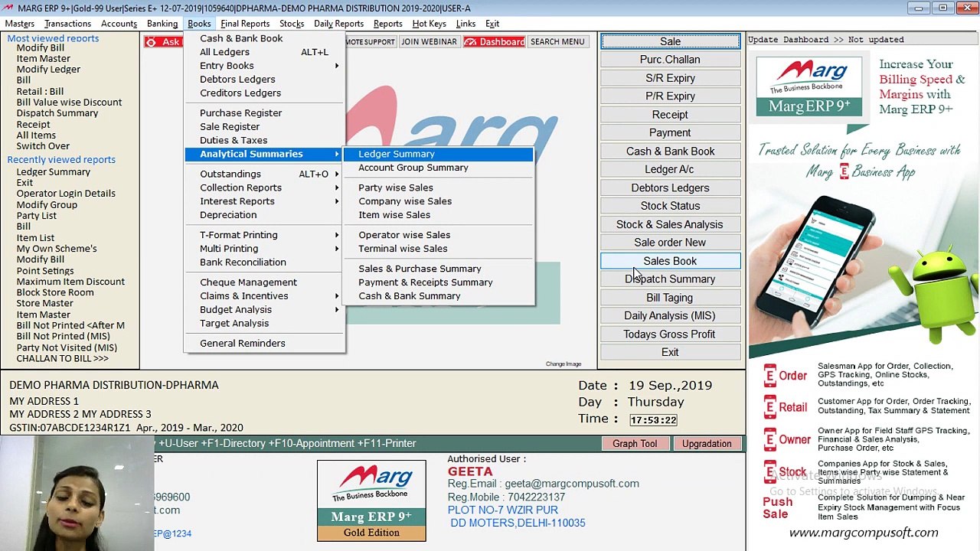Click the Marg logo in the advertisement panel
Viewport: 980px width, 551px height.
(x=809, y=86)
